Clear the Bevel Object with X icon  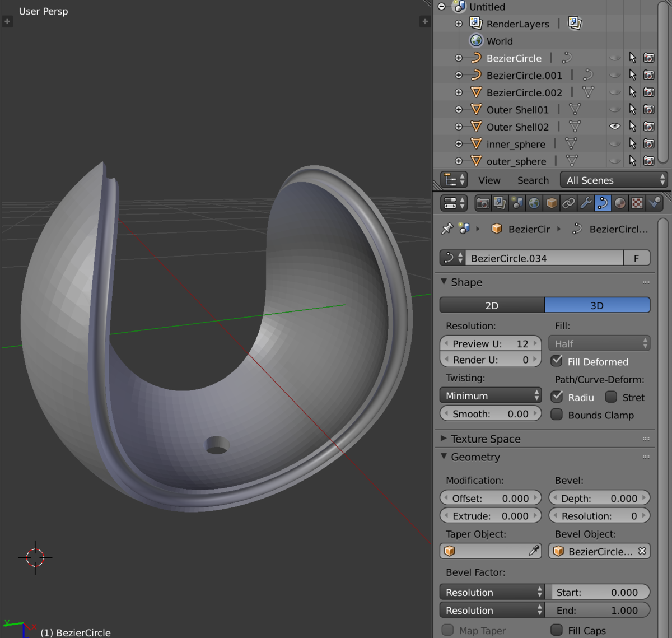[642, 551]
